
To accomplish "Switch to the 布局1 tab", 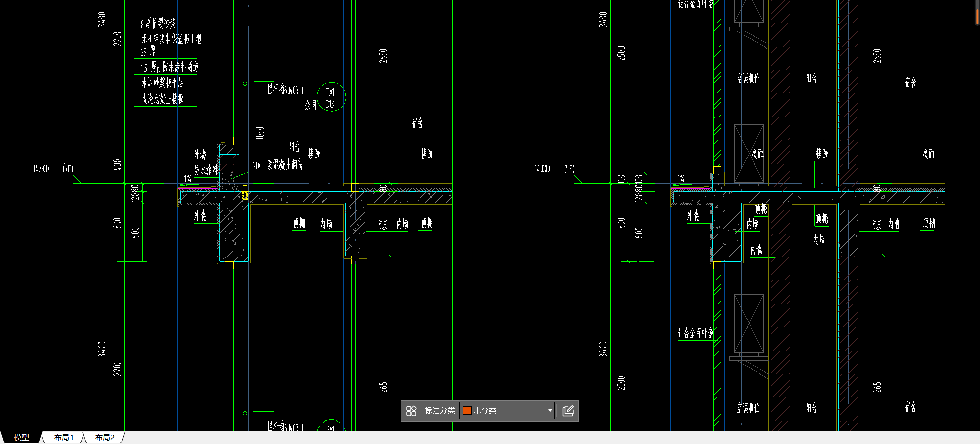I will (x=64, y=438).
